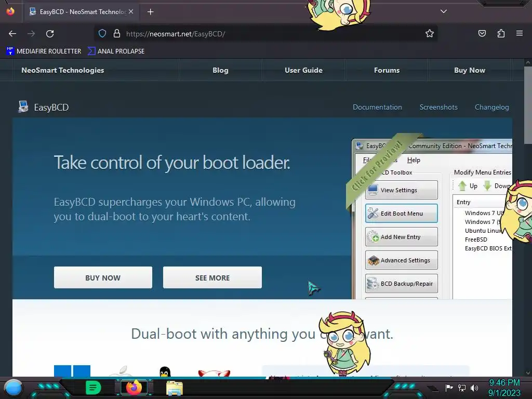Click the SEE MORE button
The width and height of the screenshot is (532, 399).
click(212, 277)
